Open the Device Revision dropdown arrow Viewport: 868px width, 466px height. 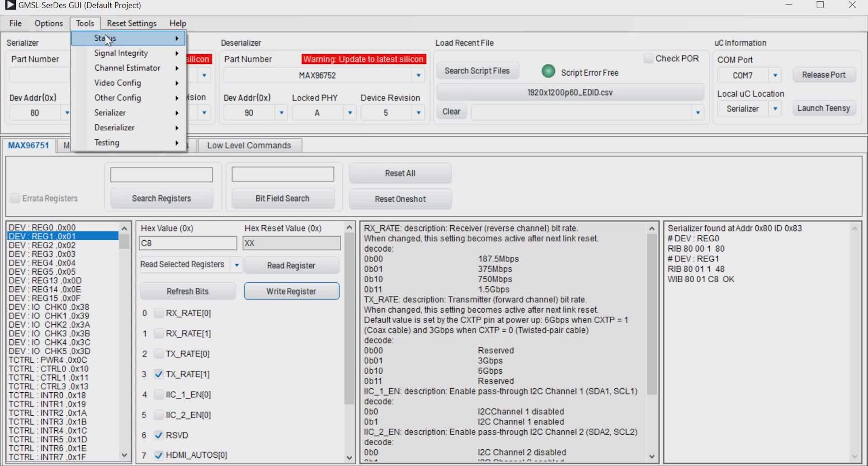tap(418, 113)
